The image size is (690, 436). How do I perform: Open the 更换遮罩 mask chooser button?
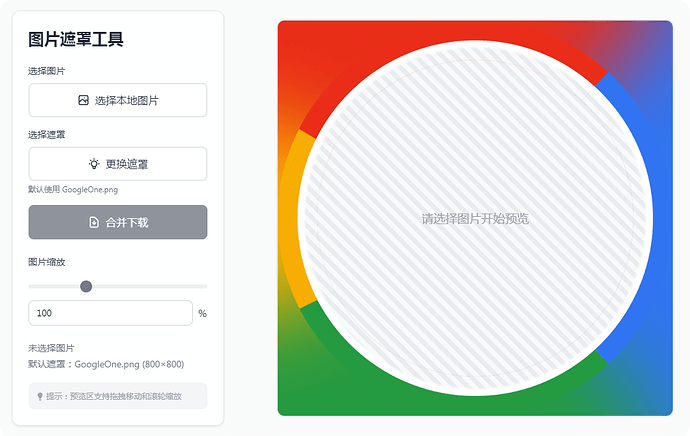click(118, 164)
